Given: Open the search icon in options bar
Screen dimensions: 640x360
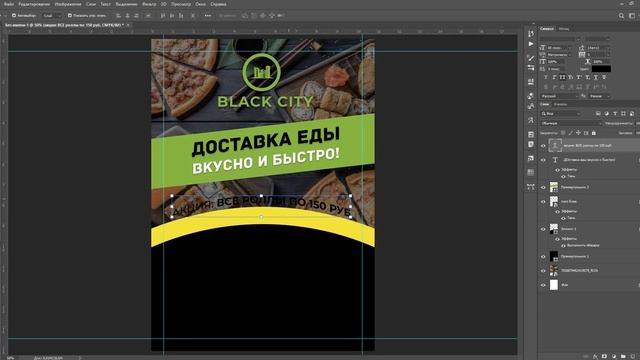Looking at the screenshot, I should [x=621, y=16].
